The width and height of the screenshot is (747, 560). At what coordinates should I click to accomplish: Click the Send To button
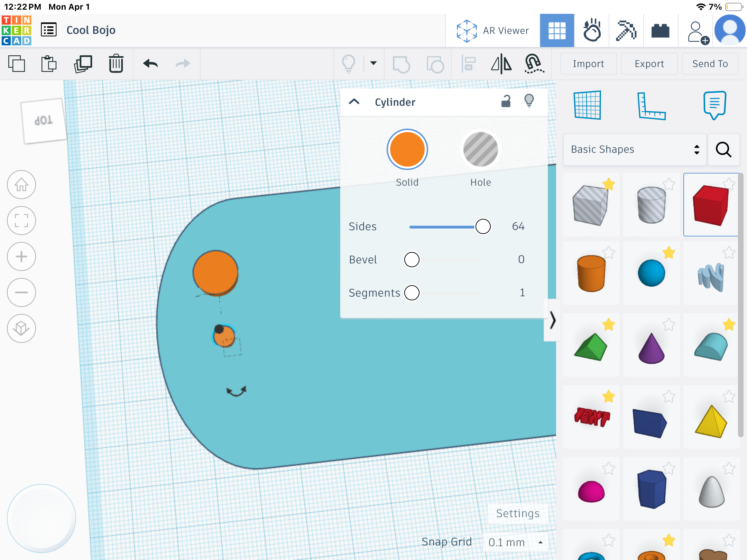(x=710, y=64)
